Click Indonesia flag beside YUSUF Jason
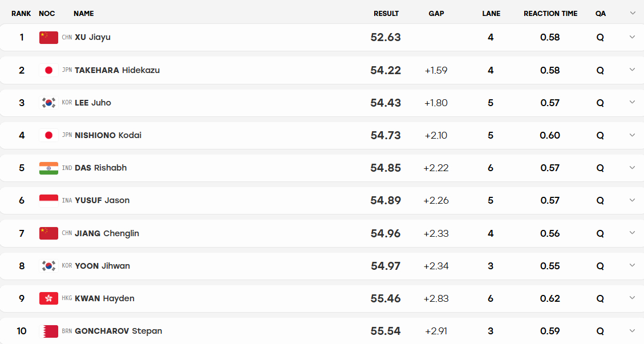This screenshot has width=644, height=344. point(48,201)
